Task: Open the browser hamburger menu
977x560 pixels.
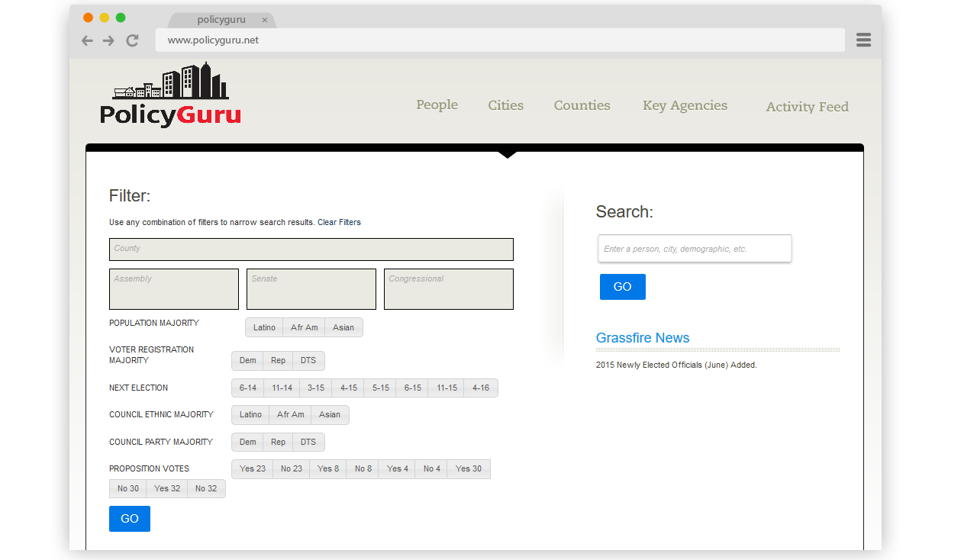Action: coord(863,40)
